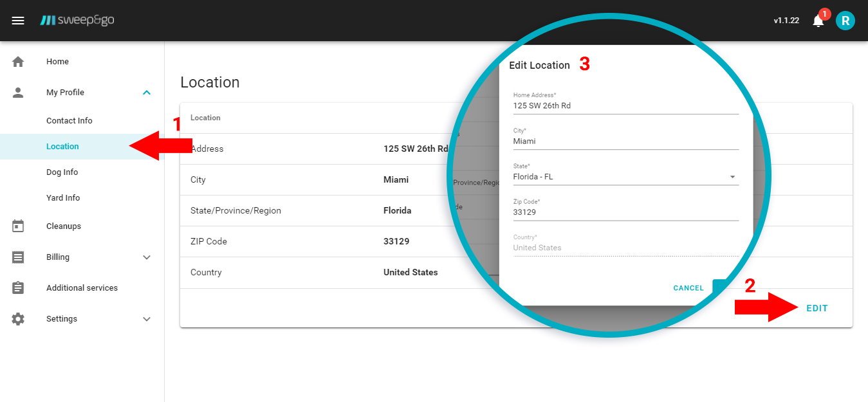The image size is (868, 402).
Task: Click the Home Address input field
Action: (625, 106)
